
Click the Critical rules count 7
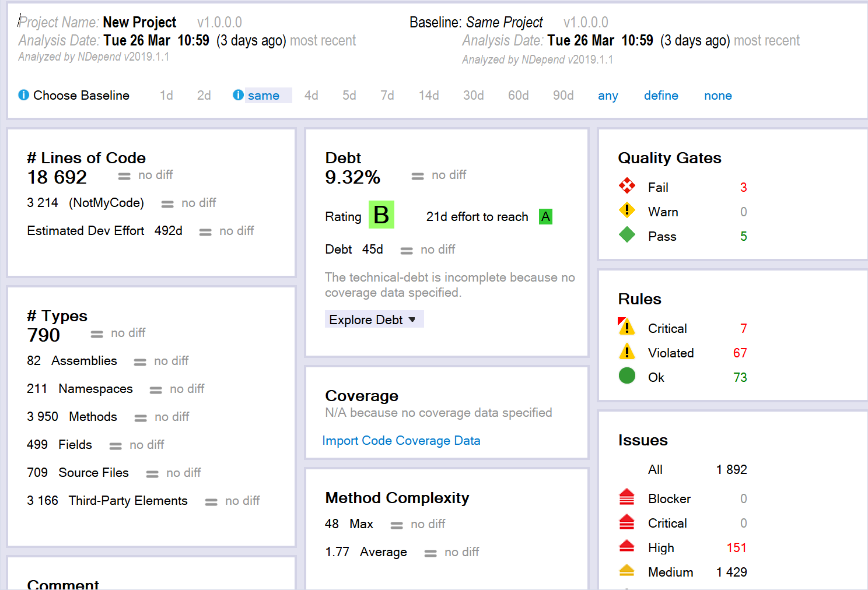click(743, 329)
